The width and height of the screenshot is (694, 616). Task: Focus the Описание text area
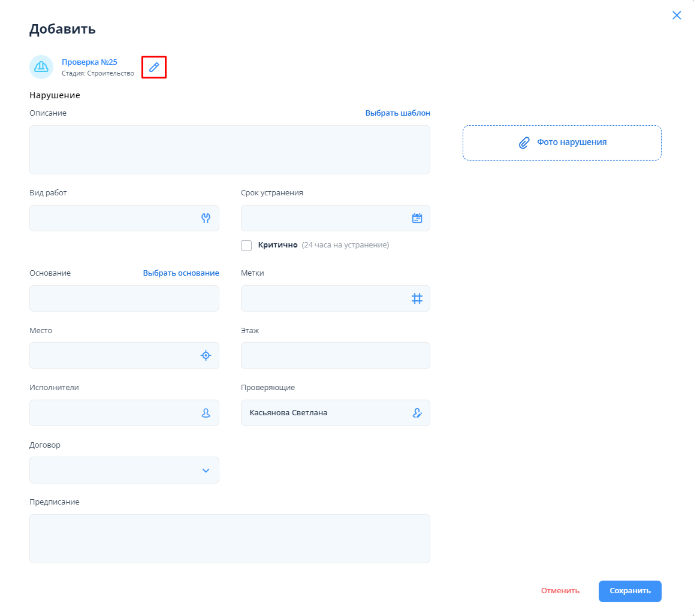(x=230, y=150)
